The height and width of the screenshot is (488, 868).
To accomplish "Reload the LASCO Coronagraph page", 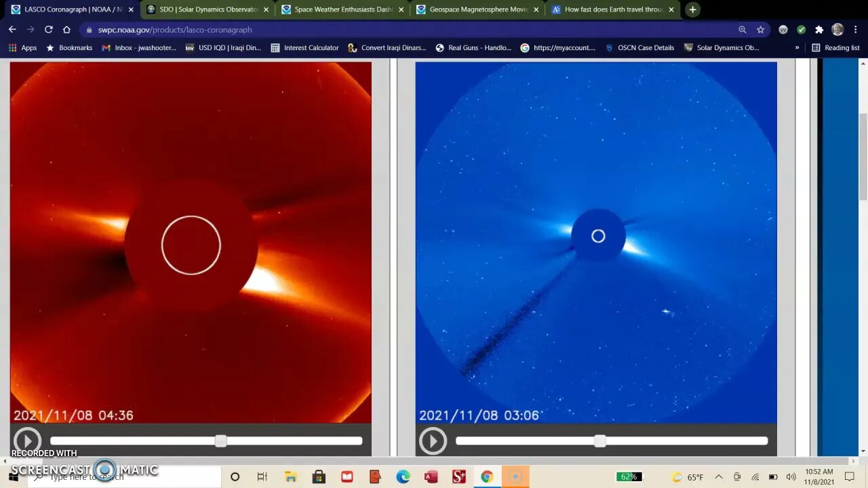I will click(49, 30).
